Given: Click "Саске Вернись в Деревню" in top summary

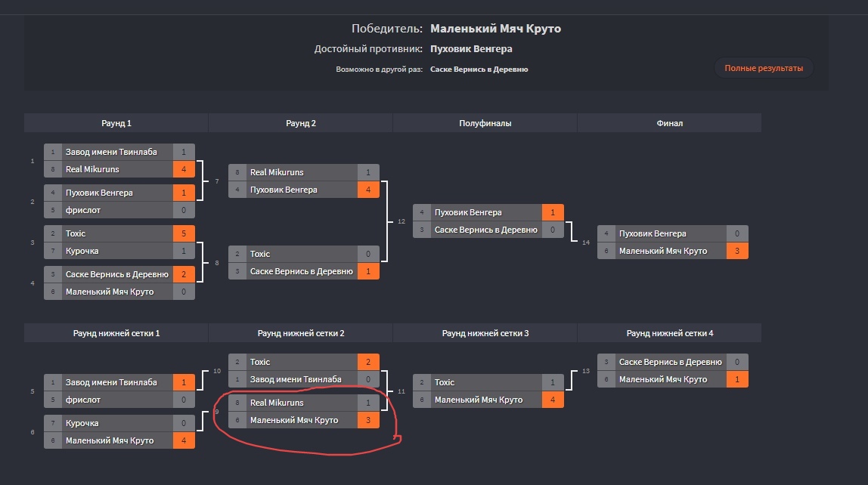Looking at the screenshot, I should click(479, 69).
